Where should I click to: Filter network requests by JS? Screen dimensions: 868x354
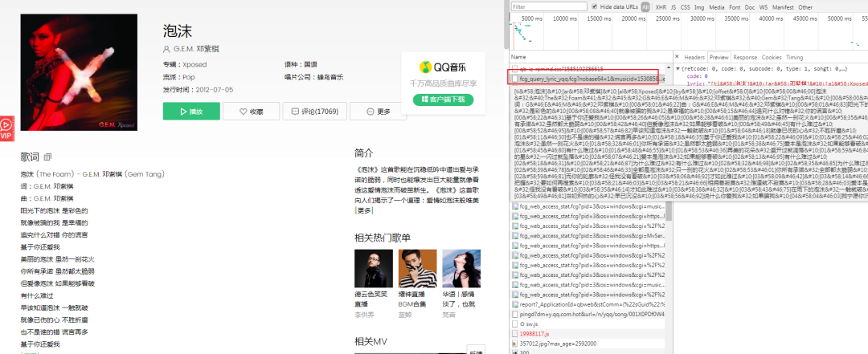[674, 7]
